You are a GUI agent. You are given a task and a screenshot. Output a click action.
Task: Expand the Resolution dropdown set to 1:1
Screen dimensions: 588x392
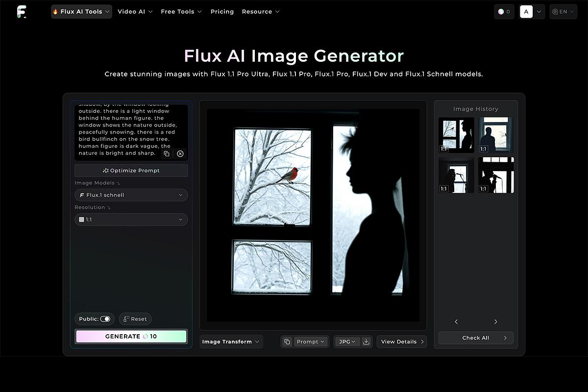[x=131, y=220]
